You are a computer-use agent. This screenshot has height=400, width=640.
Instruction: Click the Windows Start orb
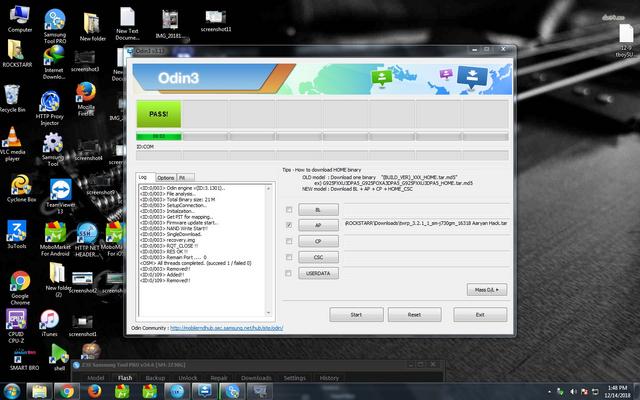tap(12, 391)
